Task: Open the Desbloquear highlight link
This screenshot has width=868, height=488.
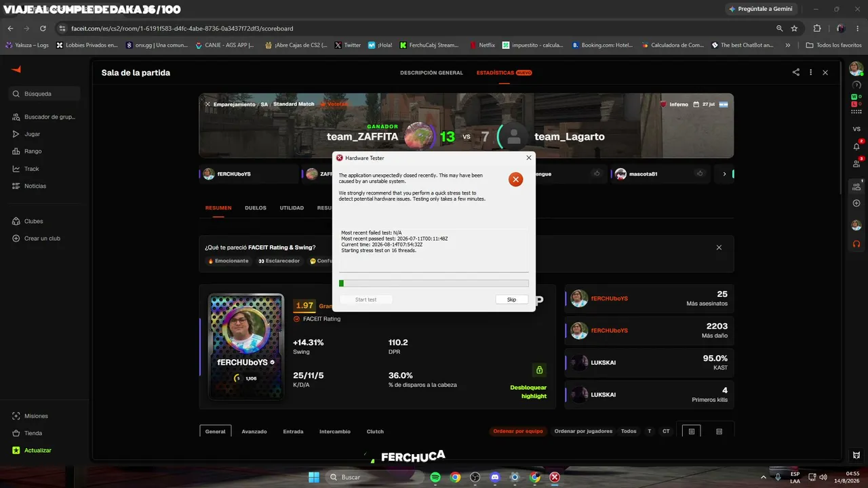Action: pyautogui.click(x=528, y=392)
